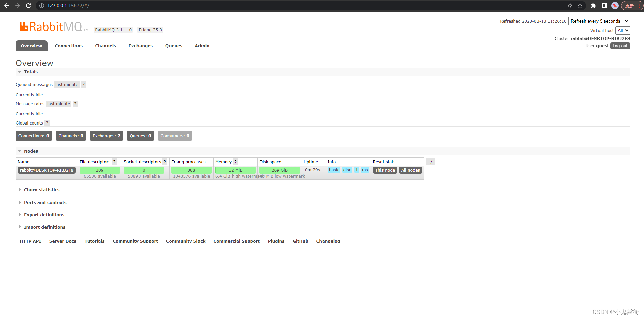This screenshot has width=644, height=318.
Task: Click Consumers: 0 count button
Action: point(175,136)
